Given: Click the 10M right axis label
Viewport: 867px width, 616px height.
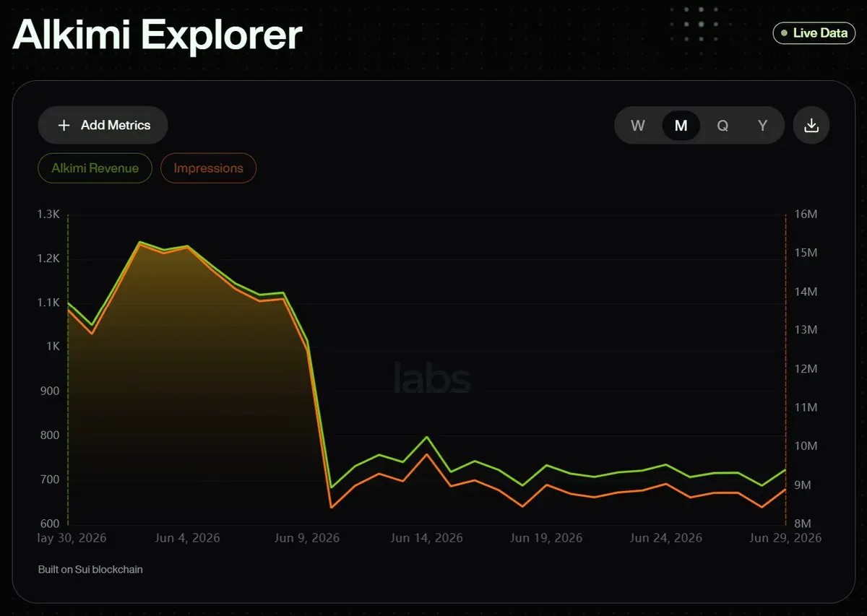Looking at the screenshot, I should 806,446.
